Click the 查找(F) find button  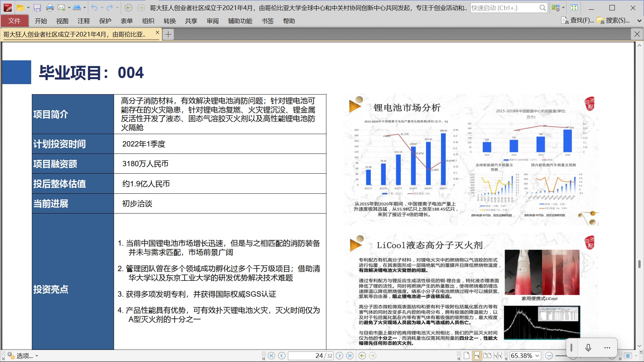[x=578, y=21]
